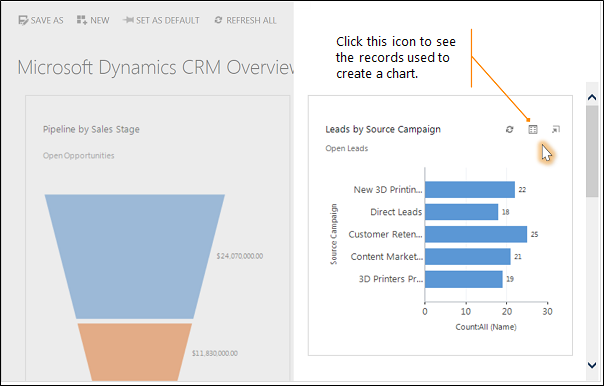604x386 pixels.
Task: Click the Leads by Source Campaign title
Action: point(383,129)
